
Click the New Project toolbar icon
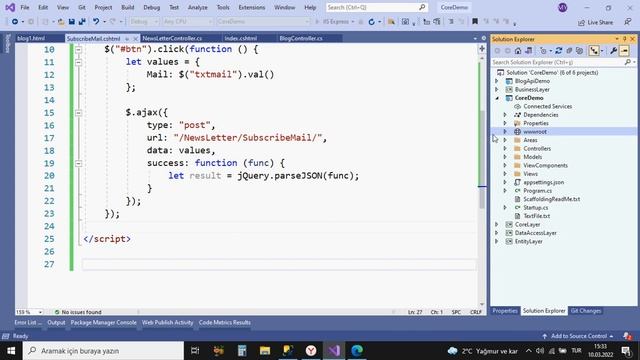click(x=45, y=22)
